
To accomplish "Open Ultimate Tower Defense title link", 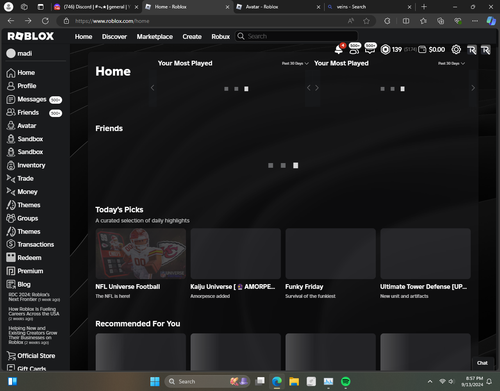I will point(423,287).
